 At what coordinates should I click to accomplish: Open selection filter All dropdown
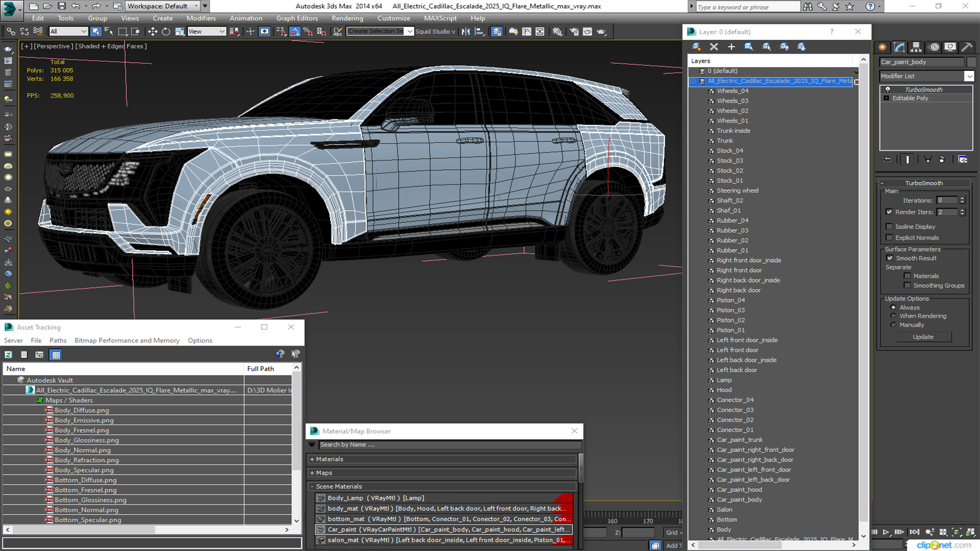click(68, 32)
